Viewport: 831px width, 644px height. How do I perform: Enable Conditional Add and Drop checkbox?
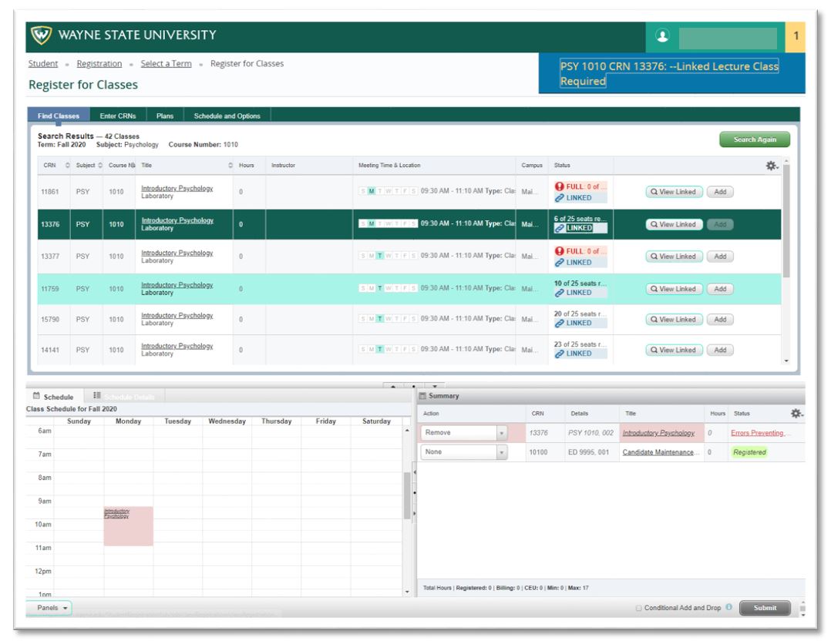click(x=638, y=608)
